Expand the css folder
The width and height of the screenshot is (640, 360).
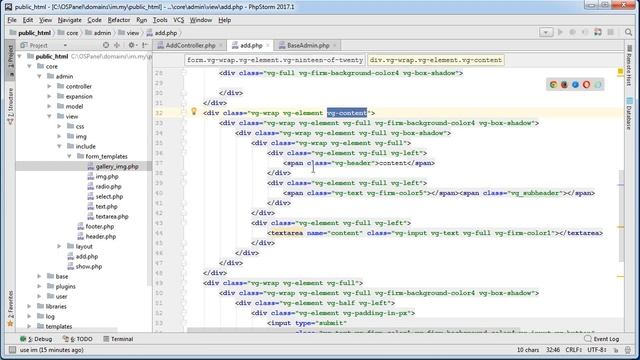pyautogui.click(x=60, y=126)
